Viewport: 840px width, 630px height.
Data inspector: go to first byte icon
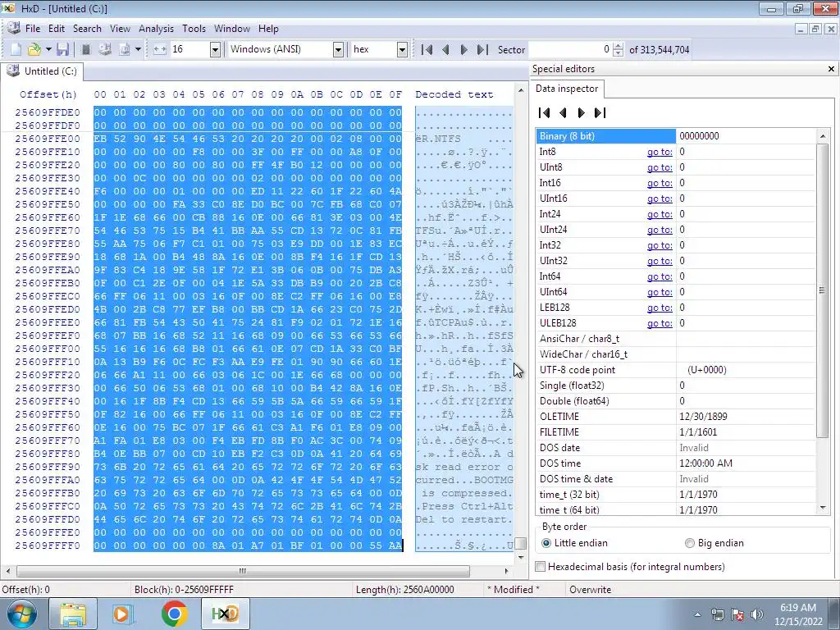[x=545, y=112]
